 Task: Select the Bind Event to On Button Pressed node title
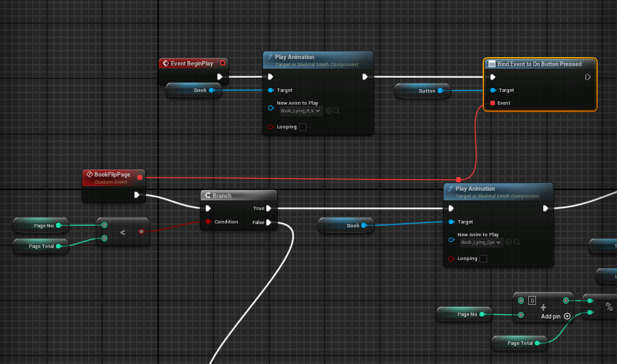coord(539,64)
